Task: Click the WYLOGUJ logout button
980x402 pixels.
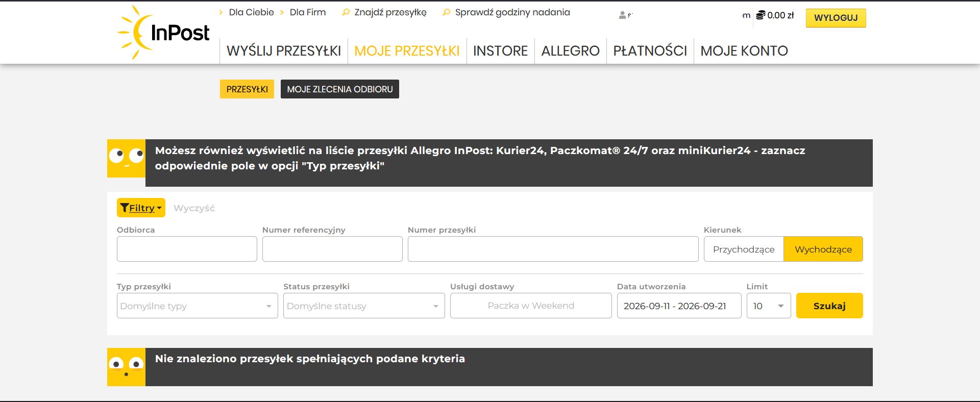Action: 836,18
